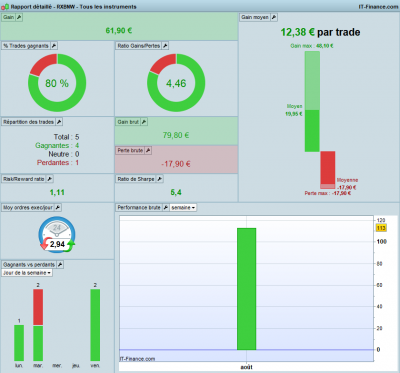
Task: Open the Gain moyen wrench settings
Action: pos(274,17)
